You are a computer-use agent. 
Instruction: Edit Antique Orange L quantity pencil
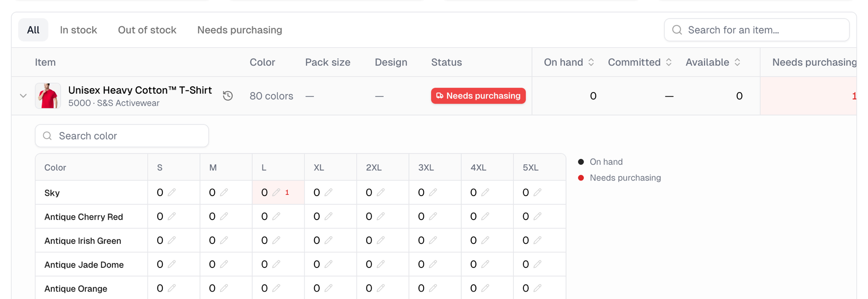(276, 288)
